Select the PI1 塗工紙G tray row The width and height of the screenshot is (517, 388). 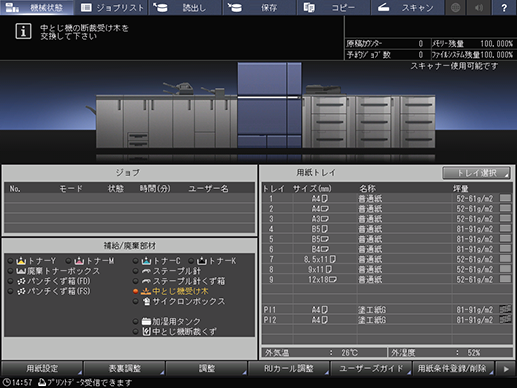(387, 310)
